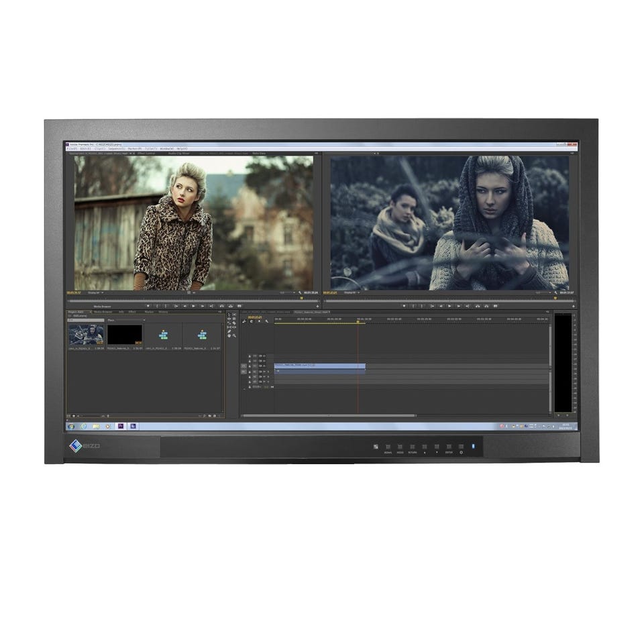Open Program monitor display-fit zoom dropdown

pyautogui.click(x=352, y=292)
